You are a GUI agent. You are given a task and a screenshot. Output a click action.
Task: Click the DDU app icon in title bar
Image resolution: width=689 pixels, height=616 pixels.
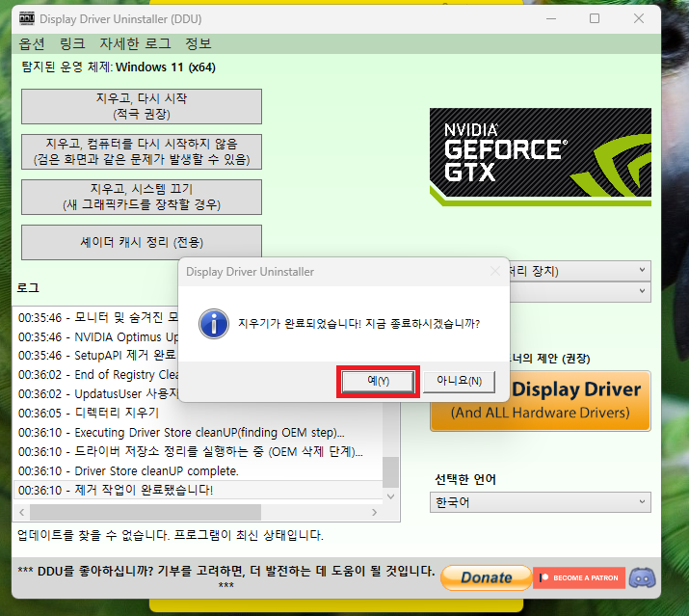tap(26, 19)
